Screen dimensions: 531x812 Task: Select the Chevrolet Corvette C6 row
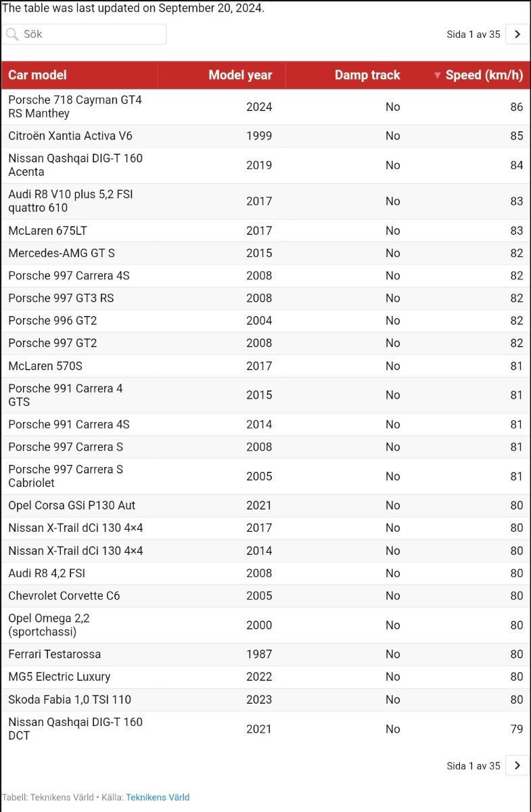point(265,596)
